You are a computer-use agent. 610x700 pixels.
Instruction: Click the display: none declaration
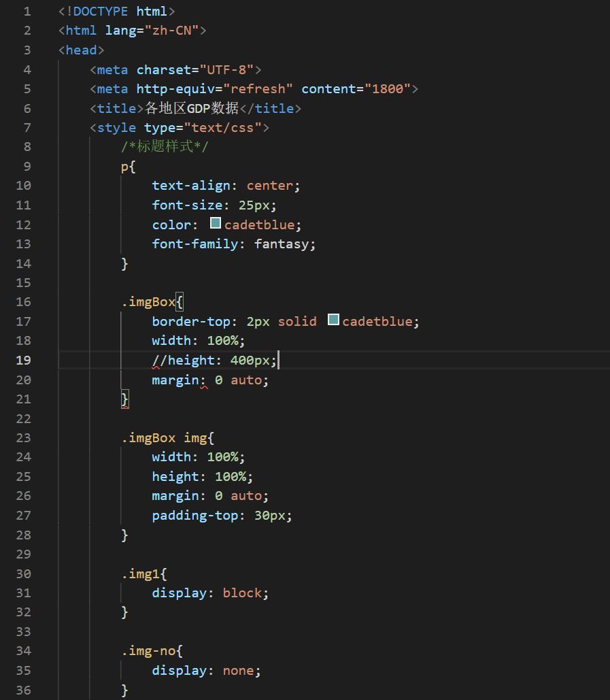click(x=206, y=671)
